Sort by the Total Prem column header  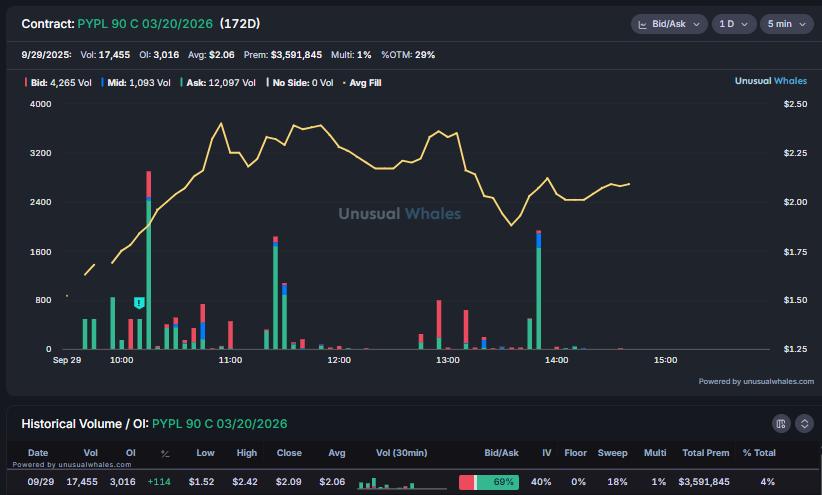tap(704, 453)
